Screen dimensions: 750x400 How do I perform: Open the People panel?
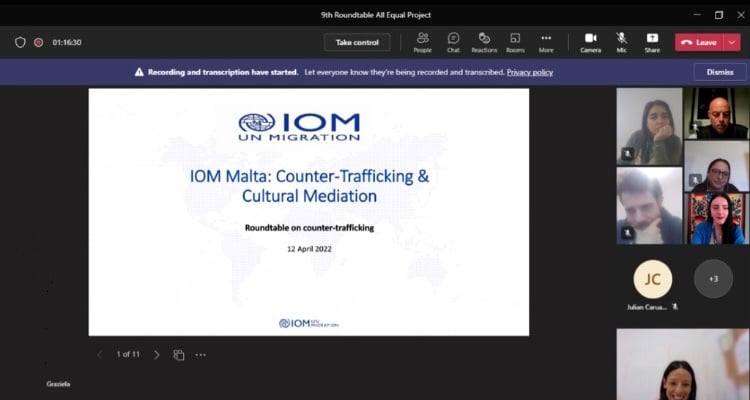tap(422, 42)
